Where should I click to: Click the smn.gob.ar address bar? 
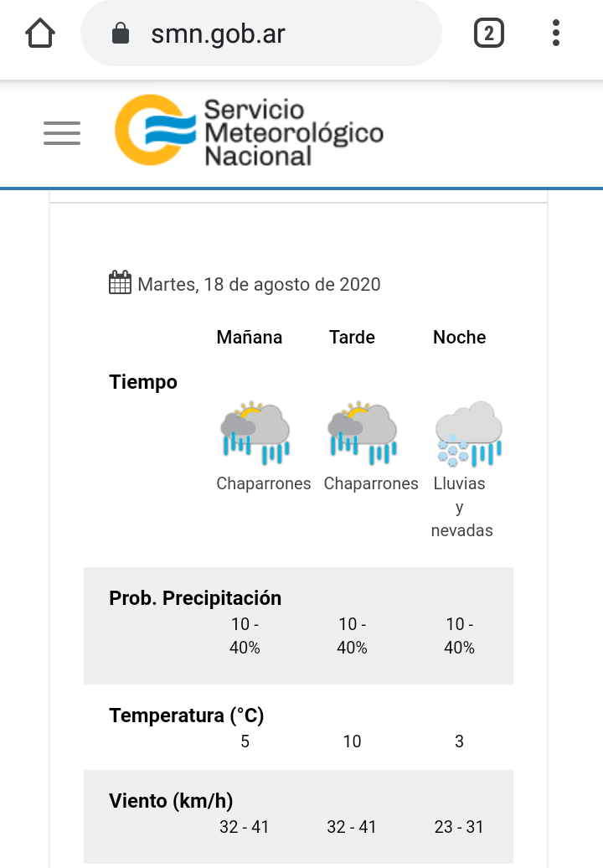click(x=261, y=34)
